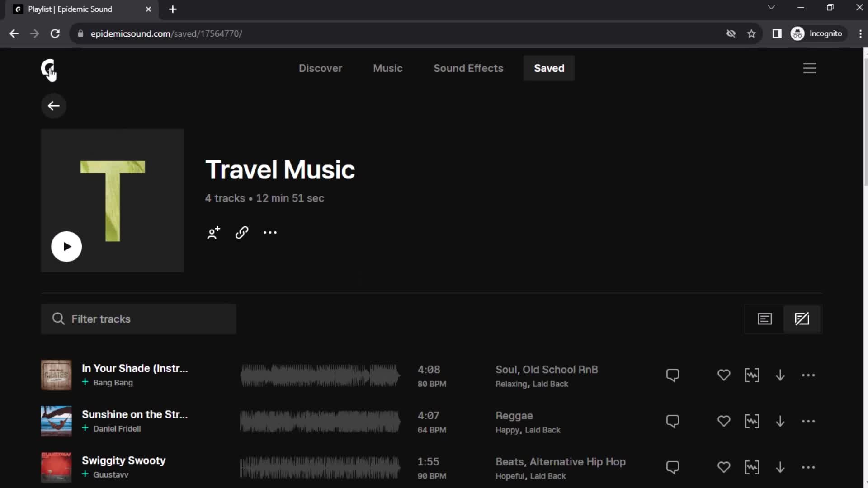The width and height of the screenshot is (868, 488).
Task: Click the add-to-scene icon for 'Sunshine on the Str...'
Action: pyautogui.click(x=752, y=421)
